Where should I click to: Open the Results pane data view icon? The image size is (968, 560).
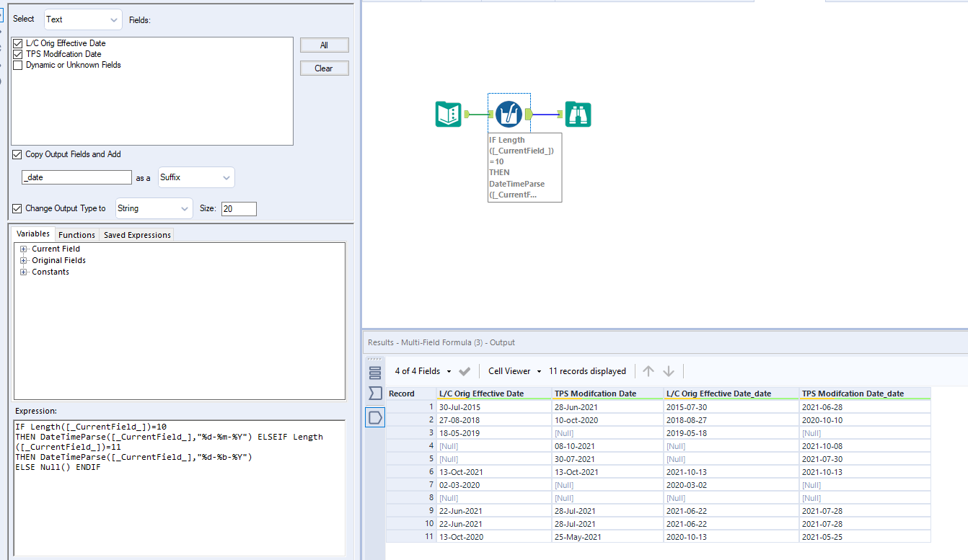tap(374, 417)
